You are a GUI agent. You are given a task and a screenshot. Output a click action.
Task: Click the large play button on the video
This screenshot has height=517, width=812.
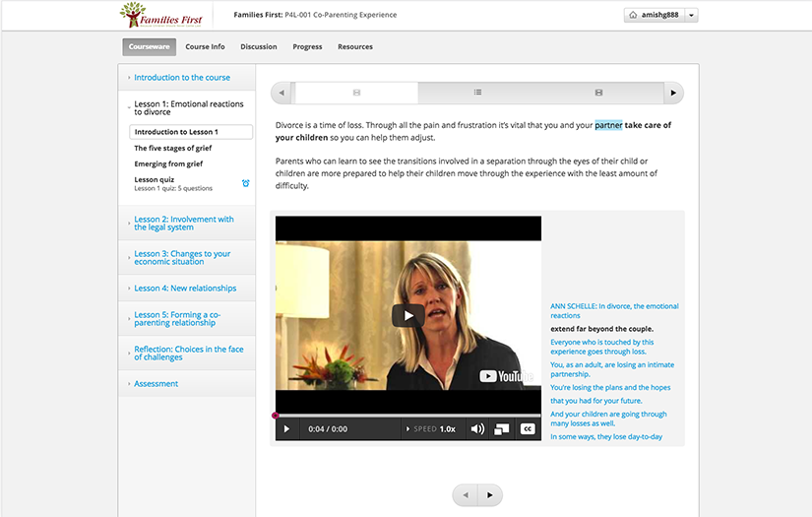click(x=408, y=315)
